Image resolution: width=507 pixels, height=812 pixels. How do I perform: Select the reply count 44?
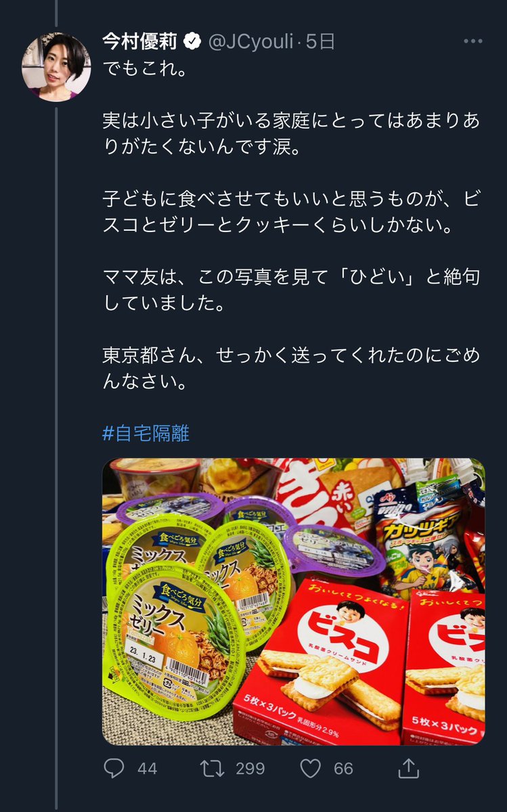pyautogui.click(x=147, y=769)
